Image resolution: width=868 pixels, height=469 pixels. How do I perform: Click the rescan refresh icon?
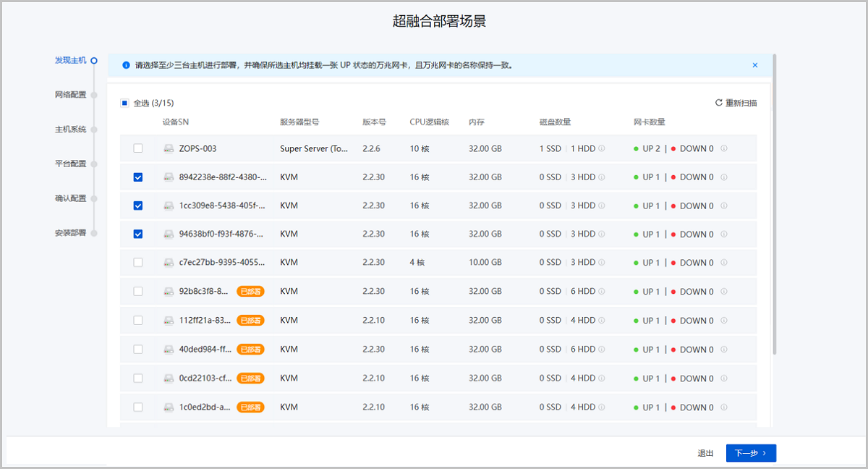[x=719, y=103]
